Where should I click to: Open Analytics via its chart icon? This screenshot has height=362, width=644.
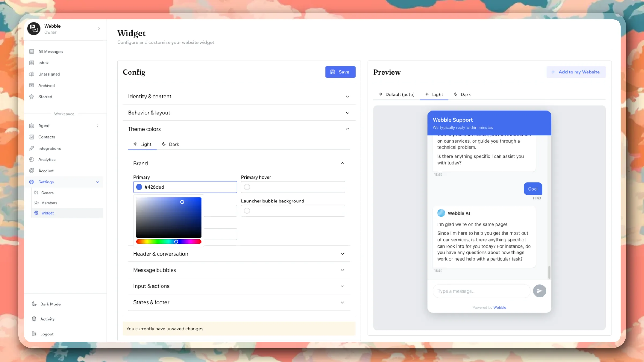pos(32,160)
